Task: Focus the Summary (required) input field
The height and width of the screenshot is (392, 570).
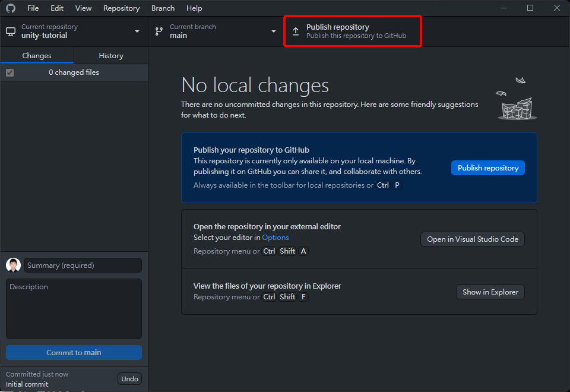Action: point(83,265)
